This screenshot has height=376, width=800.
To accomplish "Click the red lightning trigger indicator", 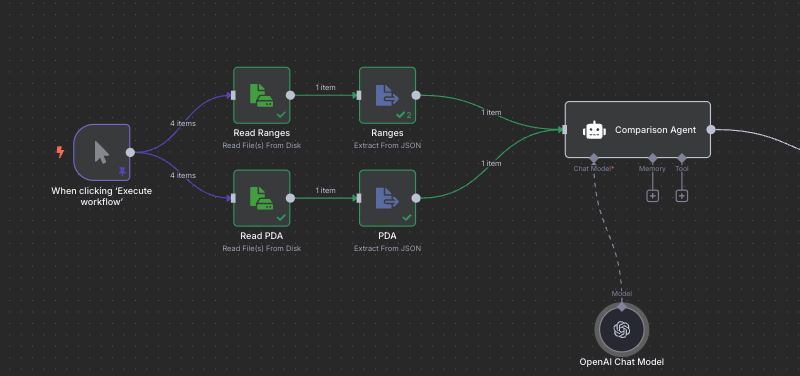I will coord(60,152).
